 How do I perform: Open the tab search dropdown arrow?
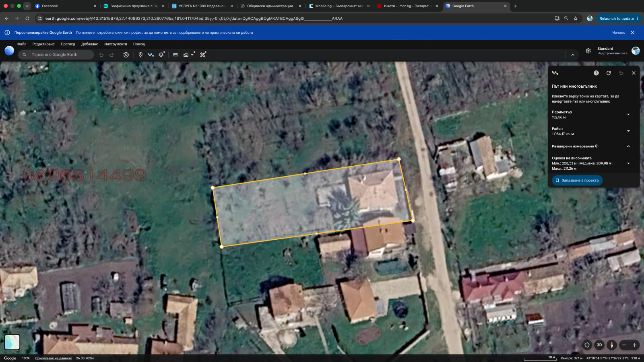[x=27, y=6]
